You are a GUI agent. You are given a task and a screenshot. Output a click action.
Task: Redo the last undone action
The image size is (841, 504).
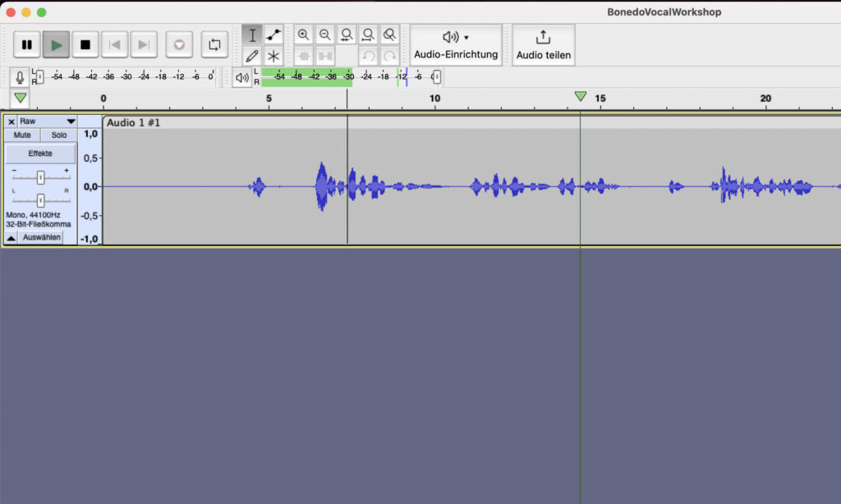389,56
